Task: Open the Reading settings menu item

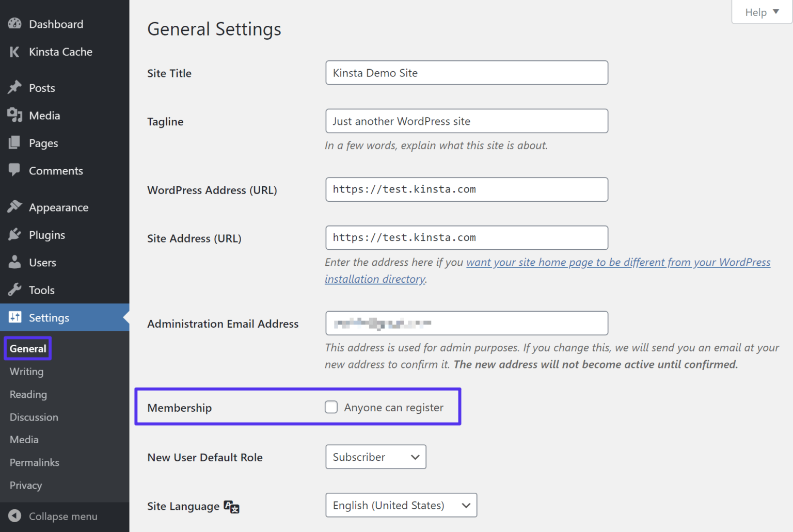Action: [x=27, y=394]
